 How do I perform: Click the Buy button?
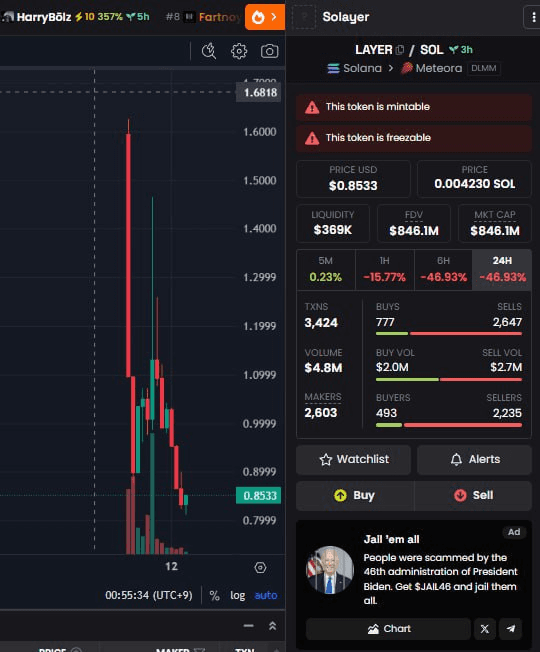click(x=355, y=496)
